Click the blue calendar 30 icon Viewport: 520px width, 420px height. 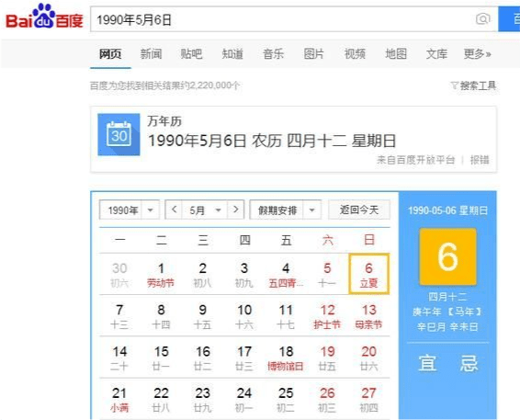point(119,135)
